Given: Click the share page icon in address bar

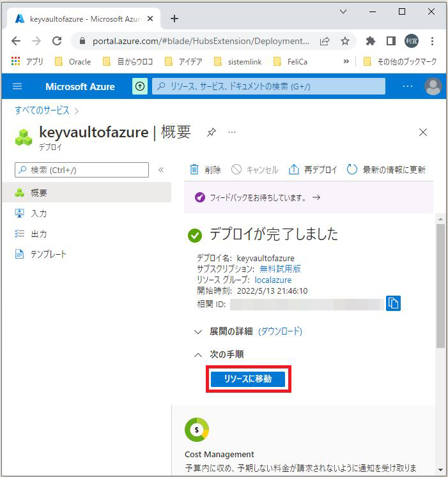Looking at the screenshot, I should 325,41.
